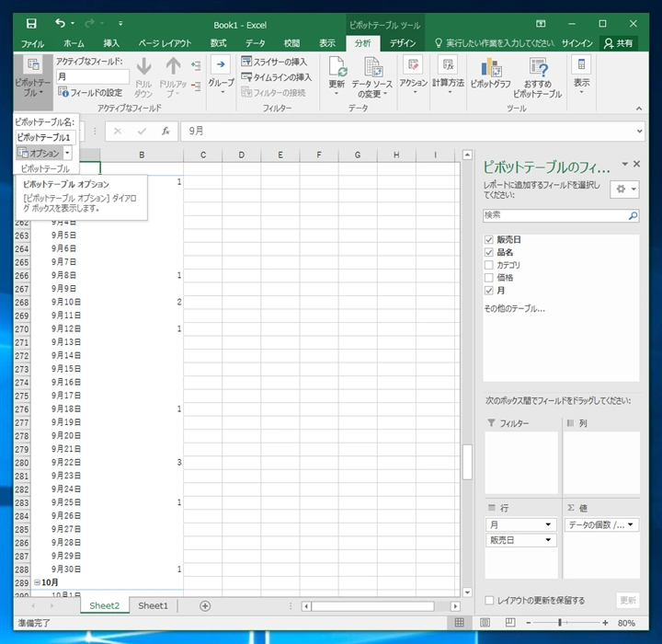Viewport: 662px width, 644px height.
Task: Check the 価格 field checkbox
Action: [x=489, y=278]
